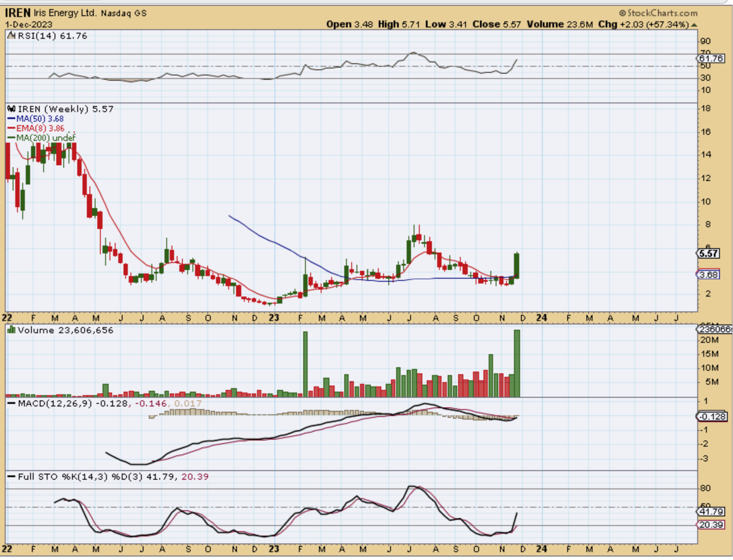This screenshot has height=560, width=733.
Task: Click the Open 3.48 value
Action: click(349, 24)
